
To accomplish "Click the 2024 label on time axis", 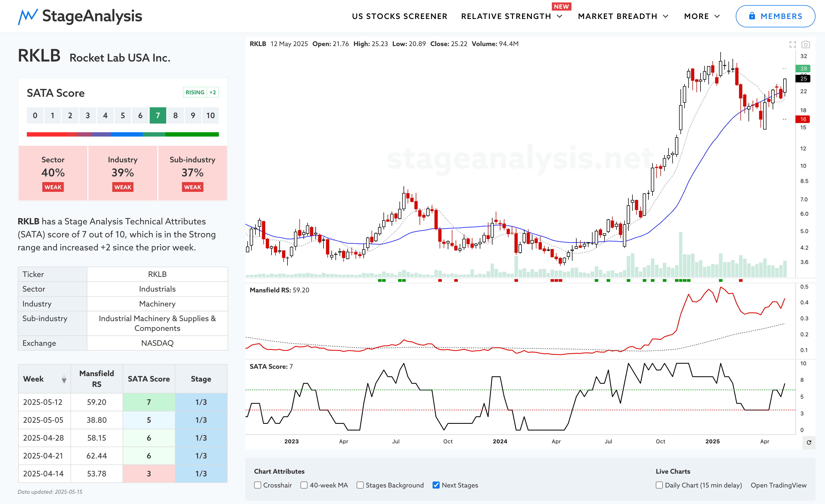I will click(x=500, y=441).
